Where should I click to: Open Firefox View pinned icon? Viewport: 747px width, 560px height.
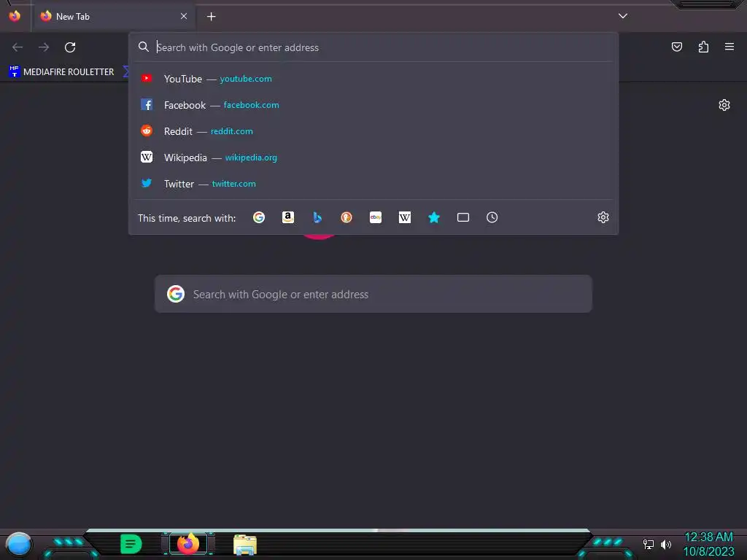pyautogui.click(x=15, y=16)
